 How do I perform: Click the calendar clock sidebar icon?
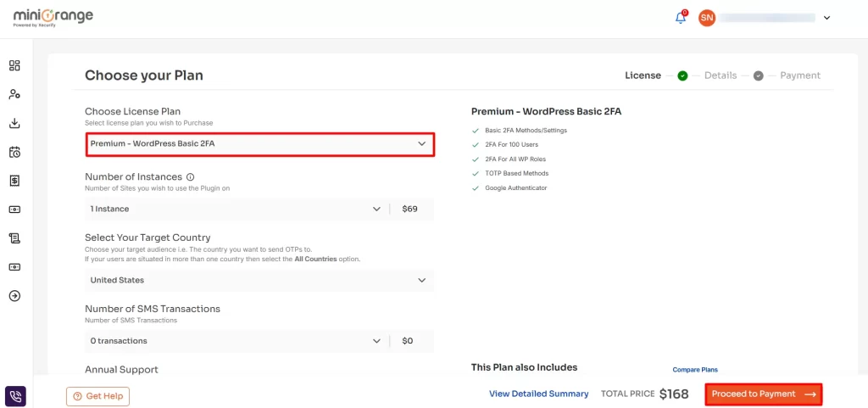[14, 152]
